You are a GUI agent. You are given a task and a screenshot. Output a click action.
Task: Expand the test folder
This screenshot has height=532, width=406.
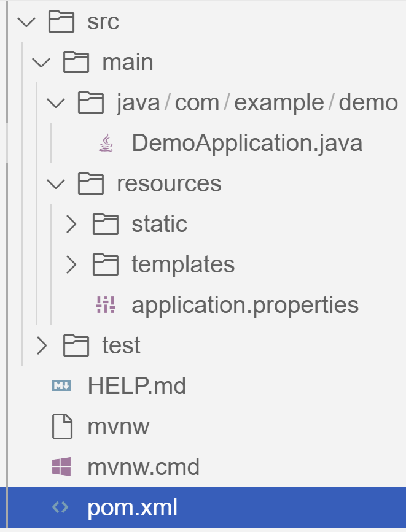click(x=42, y=345)
